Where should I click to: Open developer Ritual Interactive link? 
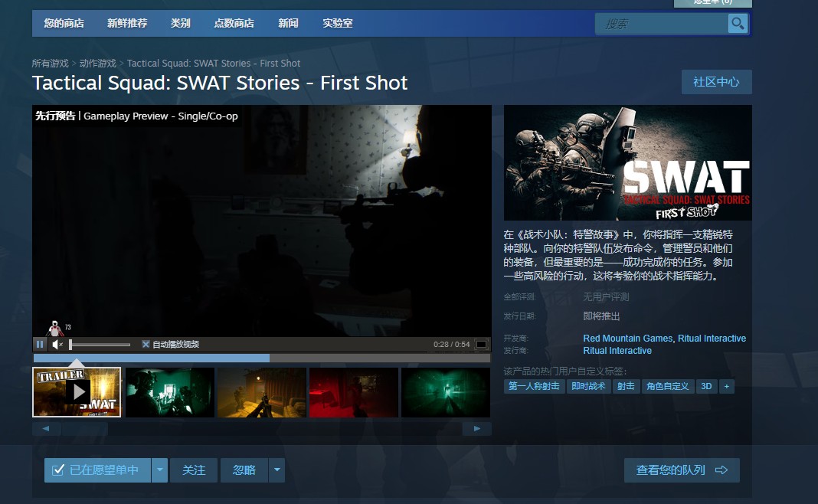[712, 338]
